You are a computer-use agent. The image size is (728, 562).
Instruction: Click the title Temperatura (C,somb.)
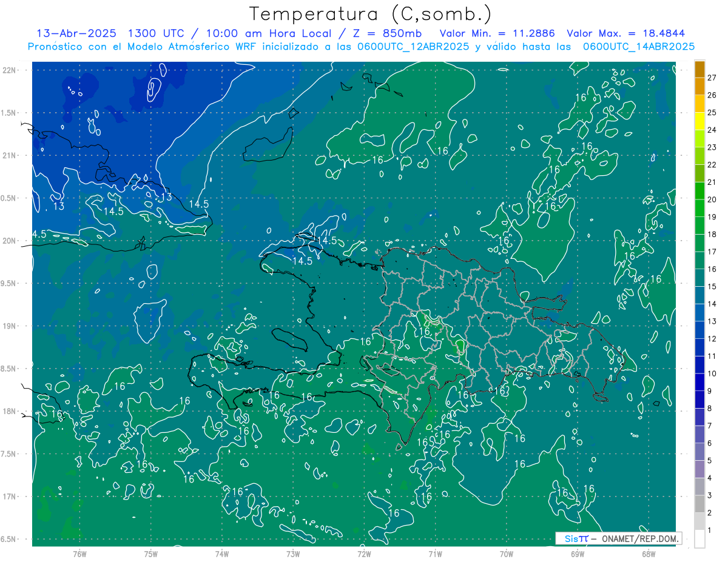coord(370,14)
